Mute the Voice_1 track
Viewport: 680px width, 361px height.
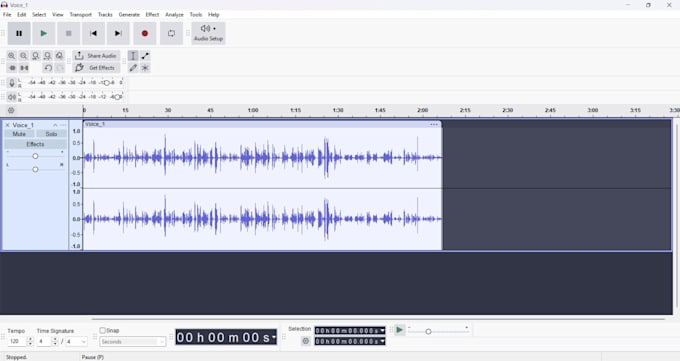(x=19, y=134)
